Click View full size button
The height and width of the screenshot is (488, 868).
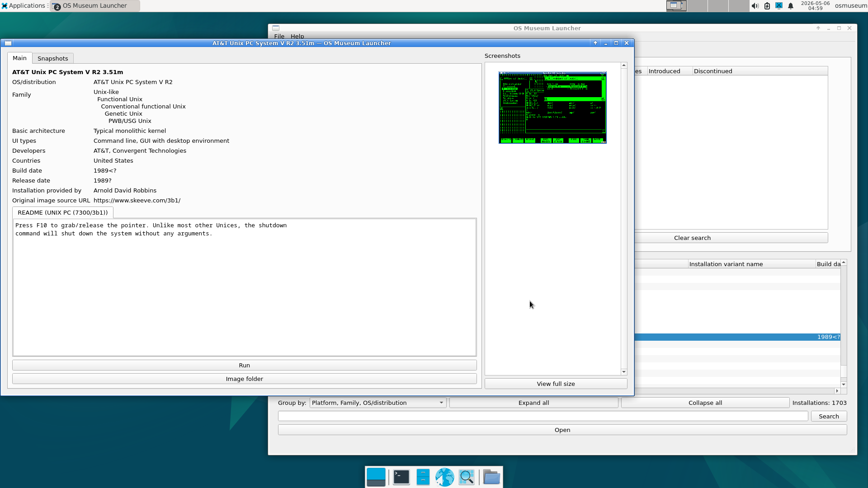click(x=556, y=384)
